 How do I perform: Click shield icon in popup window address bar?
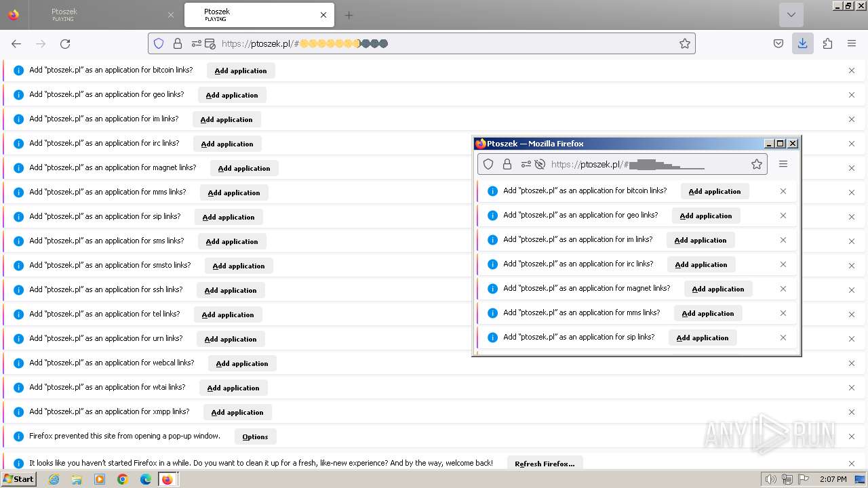[x=488, y=164]
